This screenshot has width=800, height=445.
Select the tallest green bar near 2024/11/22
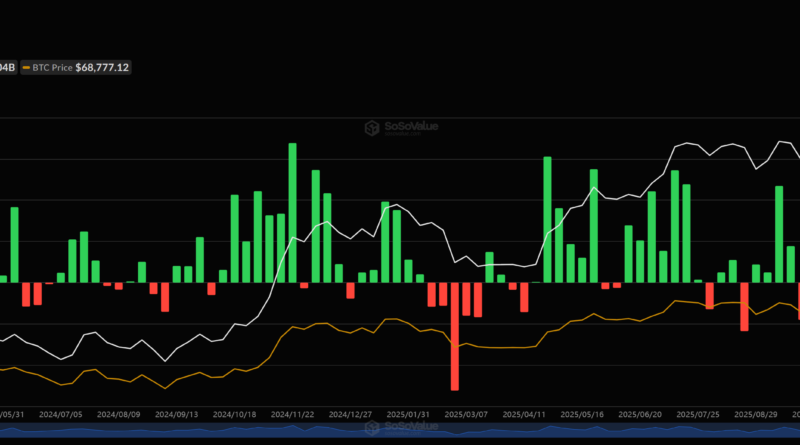tap(293, 212)
